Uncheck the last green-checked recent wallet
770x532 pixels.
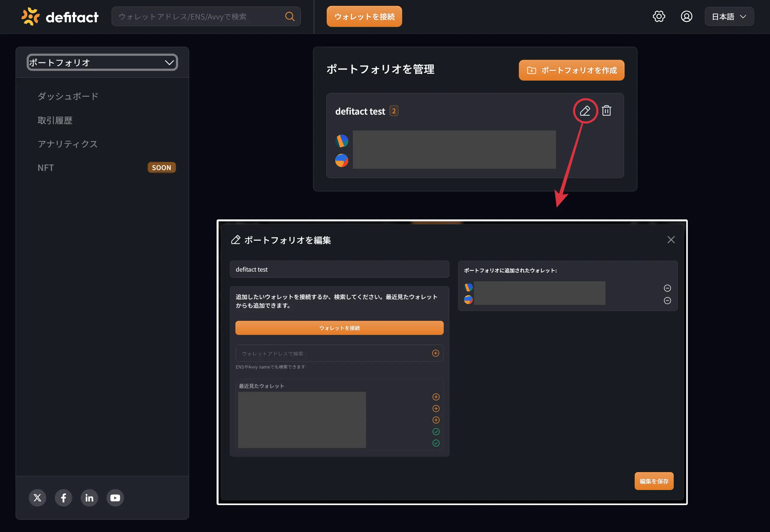(x=436, y=443)
